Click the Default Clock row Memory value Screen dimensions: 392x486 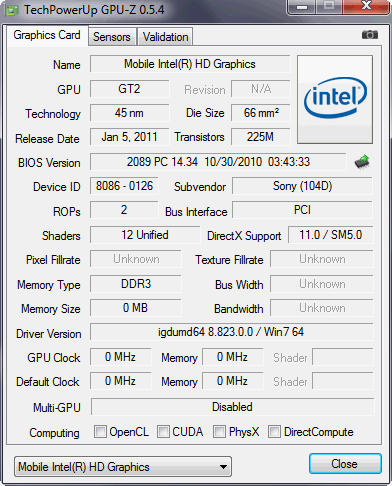click(x=233, y=381)
